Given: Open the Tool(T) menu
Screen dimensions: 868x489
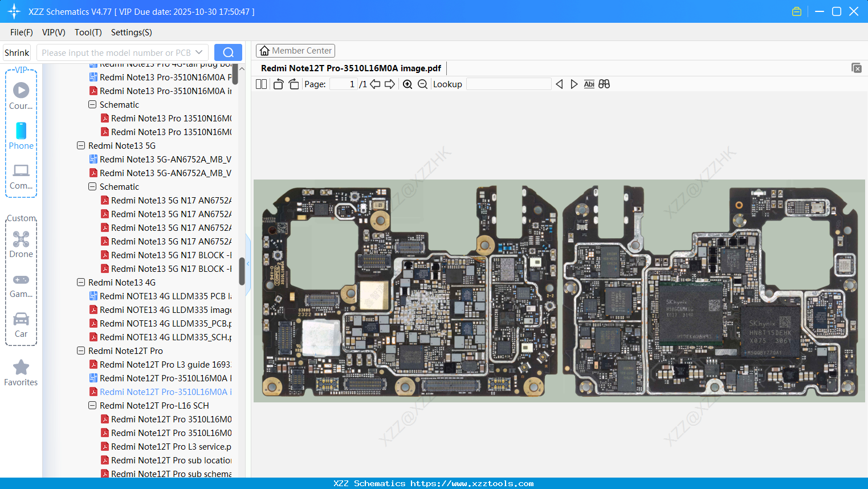Looking at the screenshot, I should 88,32.
